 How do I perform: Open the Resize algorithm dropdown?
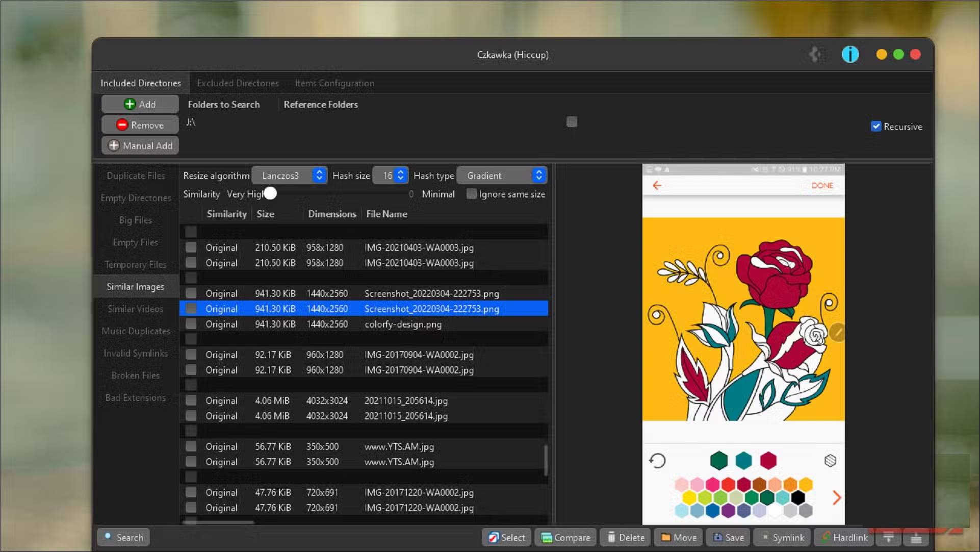289,175
